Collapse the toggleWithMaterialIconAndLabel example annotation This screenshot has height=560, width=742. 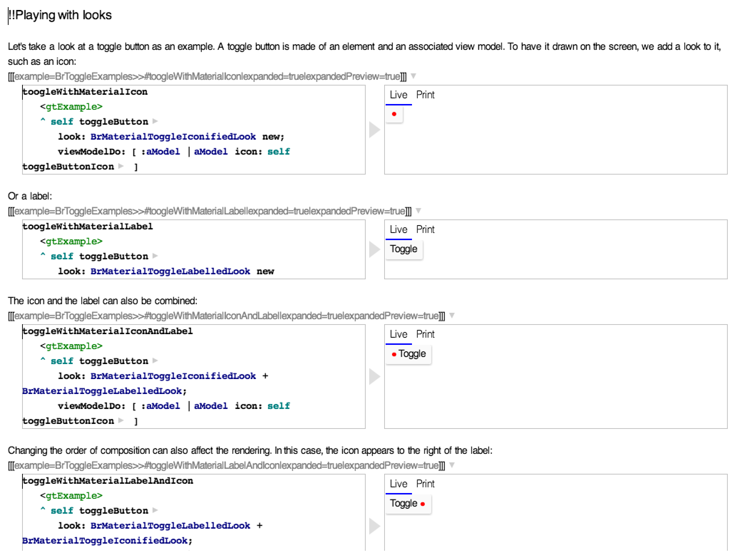pyautogui.click(x=452, y=315)
